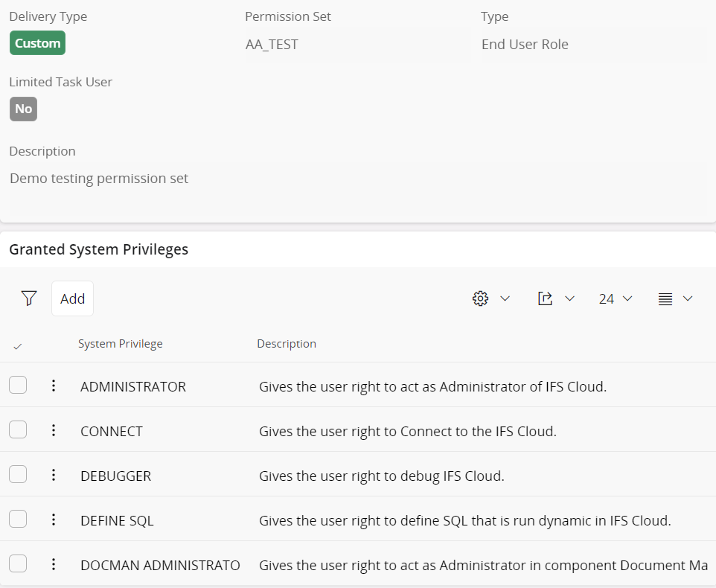
Task: Open row menu for CONNECT privilege
Action: click(x=54, y=430)
